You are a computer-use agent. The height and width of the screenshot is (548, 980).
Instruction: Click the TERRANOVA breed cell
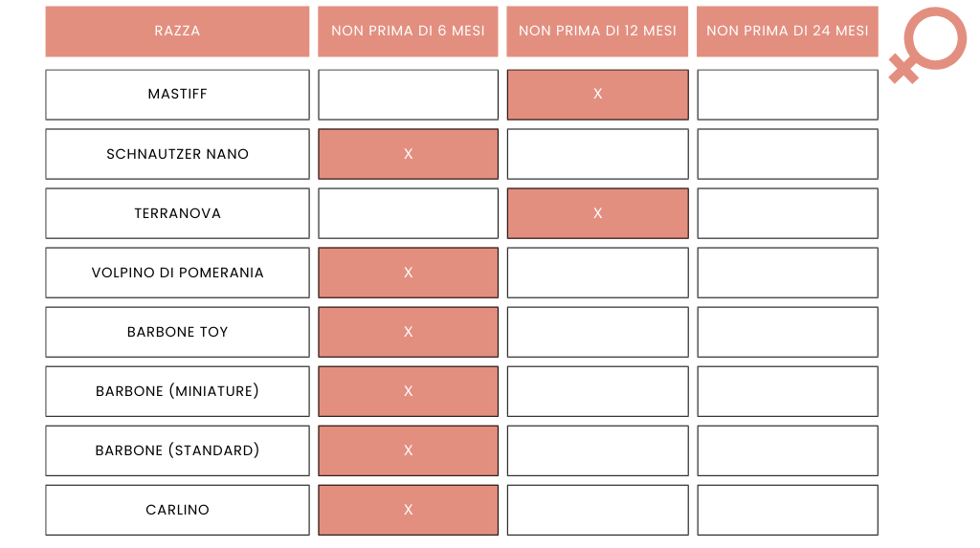pos(177,213)
